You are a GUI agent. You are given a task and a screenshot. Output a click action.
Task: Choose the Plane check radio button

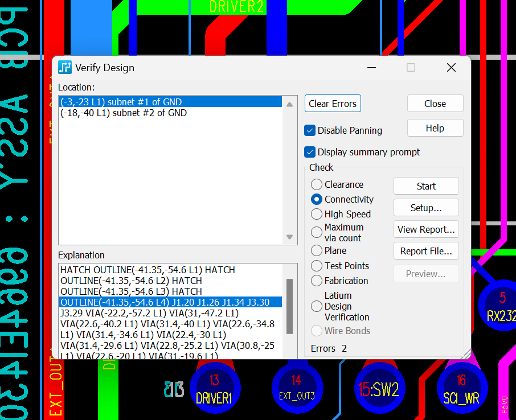tap(317, 250)
